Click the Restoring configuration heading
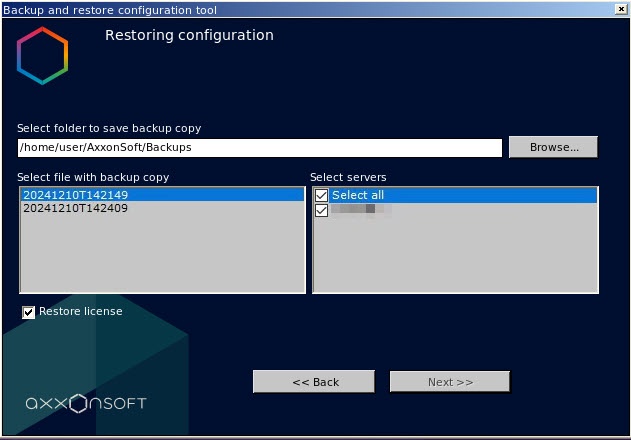Viewport: 631px width, 440px height. [189, 35]
